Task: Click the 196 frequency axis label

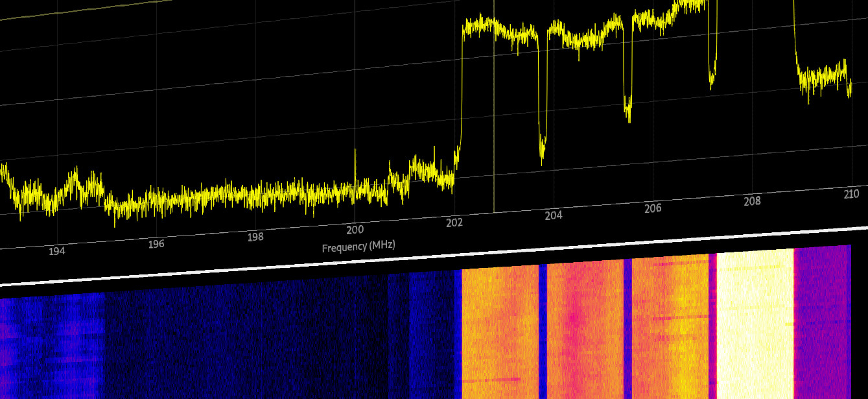Action: click(x=156, y=244)
